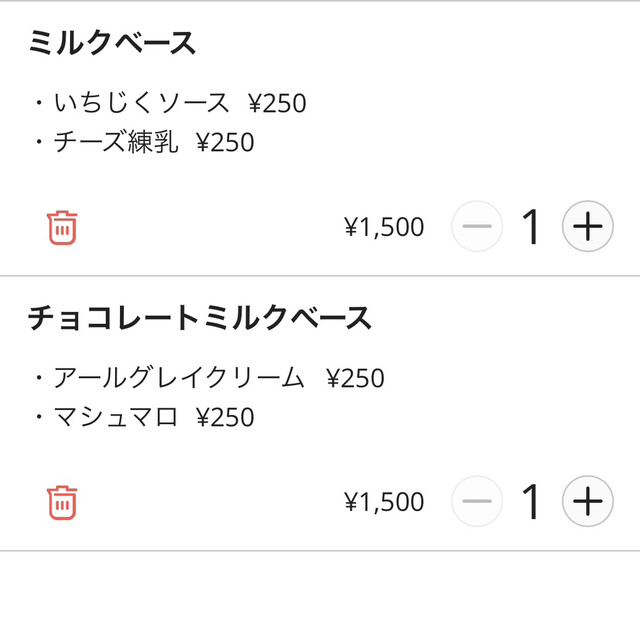Tap the ミルクベース item title
The height and width of the screenshot is (640, 640).
point(112,43)
